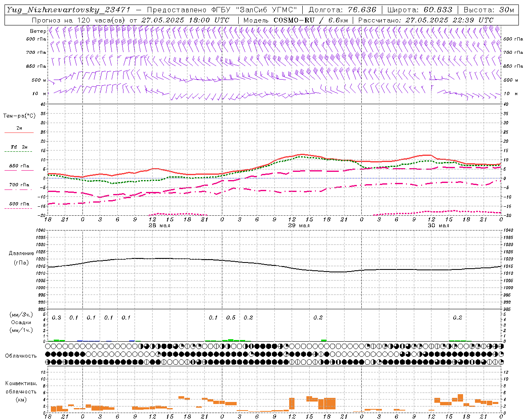Click the 'Конвективн.' label text
The image size is (525, 420).
[x=21, y=383]
